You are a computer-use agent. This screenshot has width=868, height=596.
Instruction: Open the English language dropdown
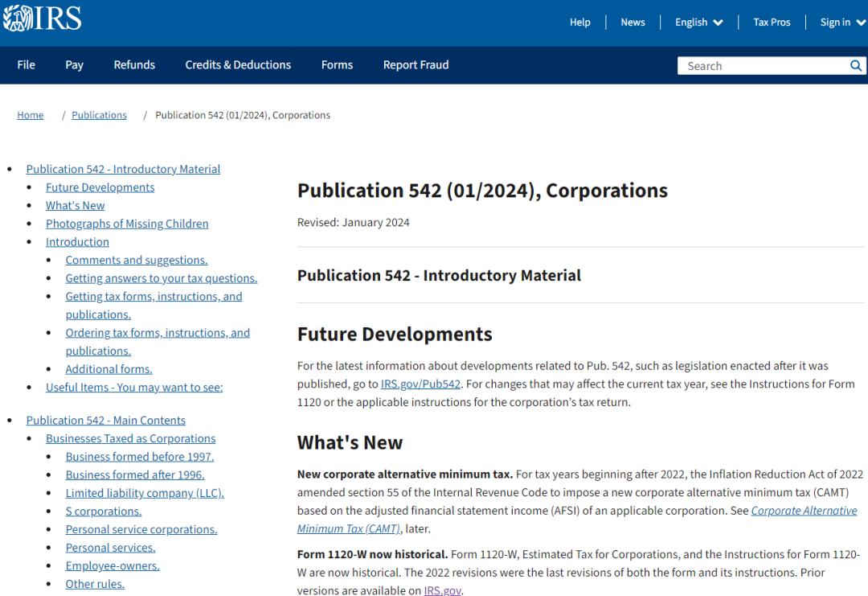(x=698, y=23)
